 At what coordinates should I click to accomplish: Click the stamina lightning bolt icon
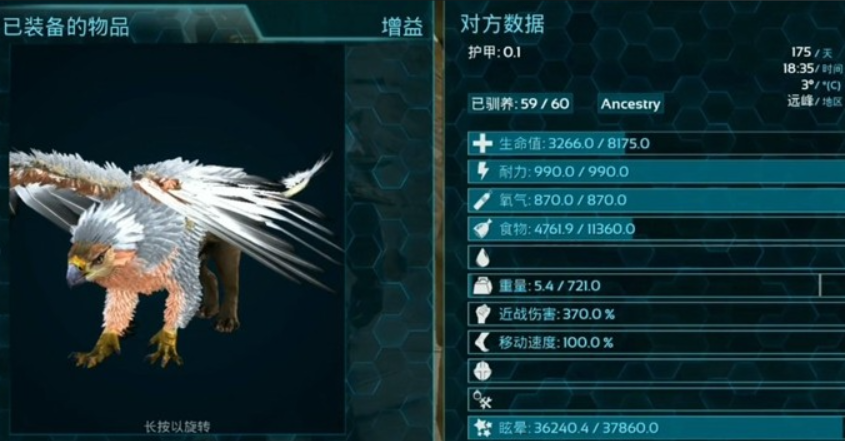[x=482, y=171]
